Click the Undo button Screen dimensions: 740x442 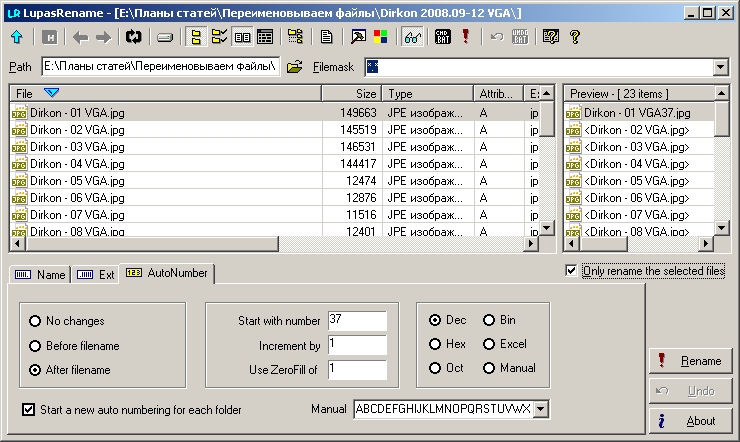pos(691,391)
